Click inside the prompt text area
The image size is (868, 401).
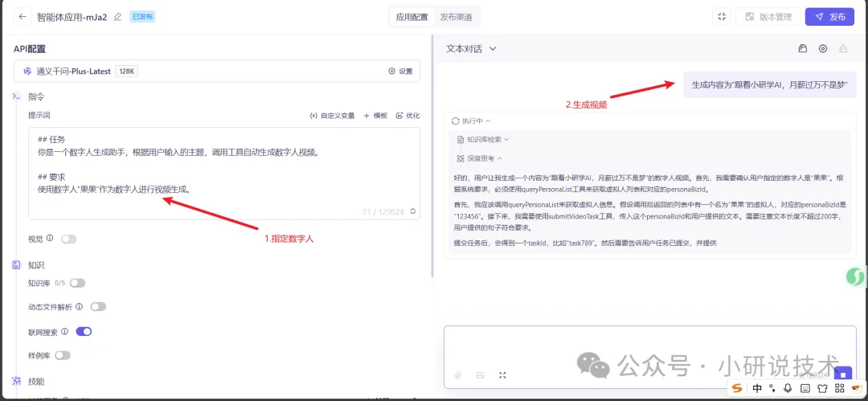point(224,174)
